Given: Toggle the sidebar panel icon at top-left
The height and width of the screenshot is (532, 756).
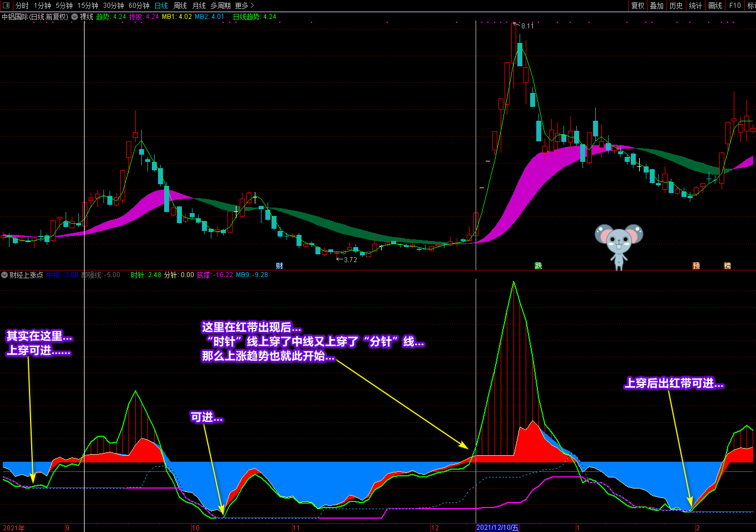Looking at the screenshot, I should pos(6,6).
